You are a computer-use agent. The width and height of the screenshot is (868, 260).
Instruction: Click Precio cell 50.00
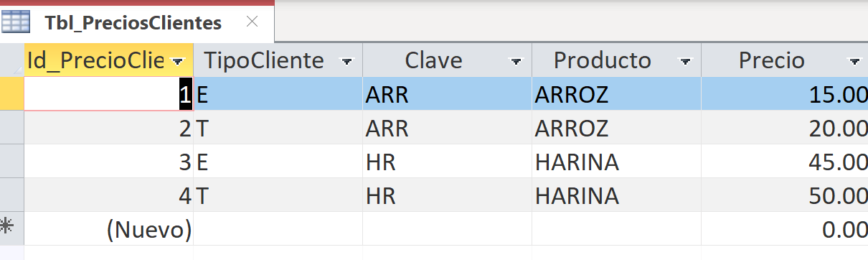pos(785,195)
